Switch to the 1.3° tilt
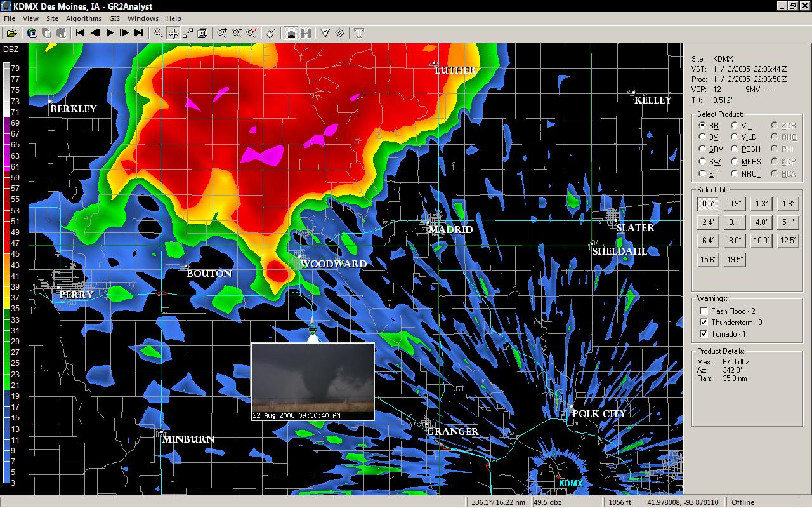 pyautogui.click(x=761, y=204)
